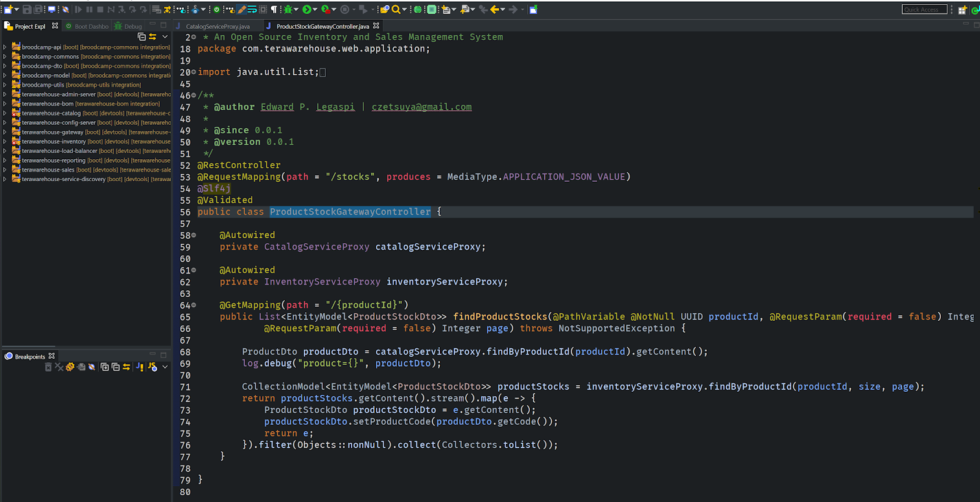Click the Open Type folder icon

384,9
